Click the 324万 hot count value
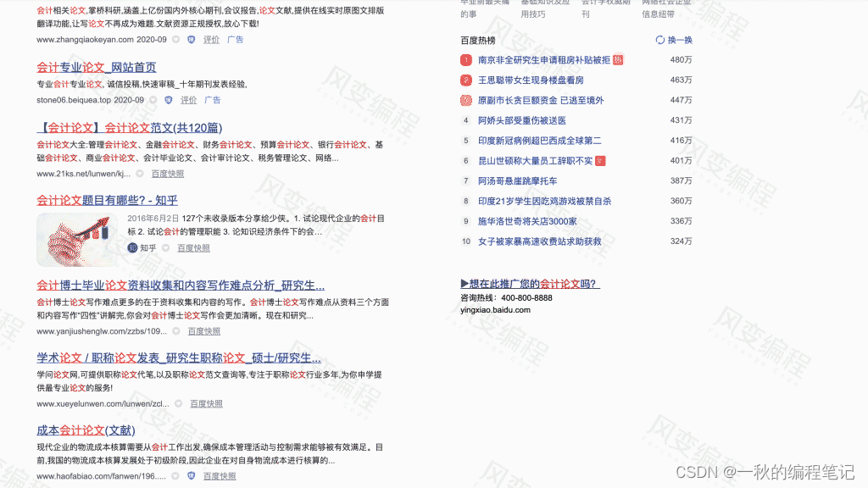The height and width of the screenshot is (488, 868). coord(681,241)
